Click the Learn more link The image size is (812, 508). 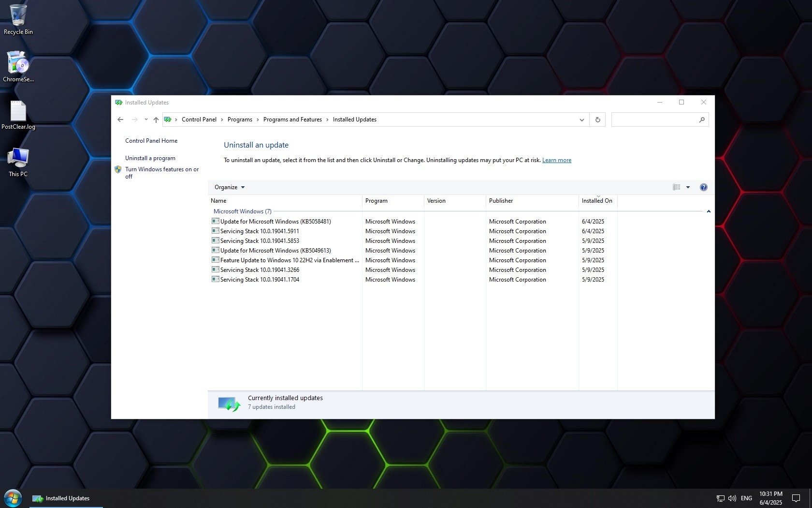pyautogui.click(x=556, y=160)
